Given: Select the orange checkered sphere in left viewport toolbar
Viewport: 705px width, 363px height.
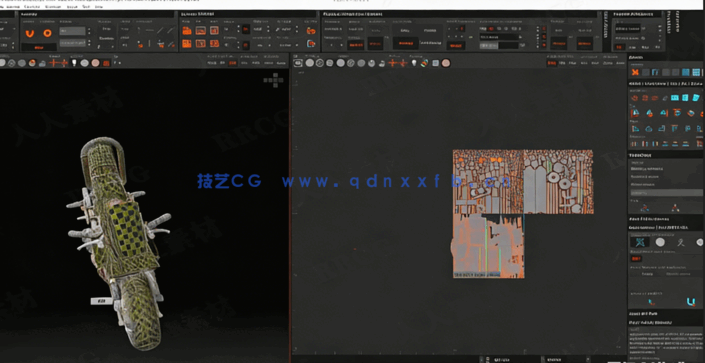Looking at the screenshot, I should point(32,63).
